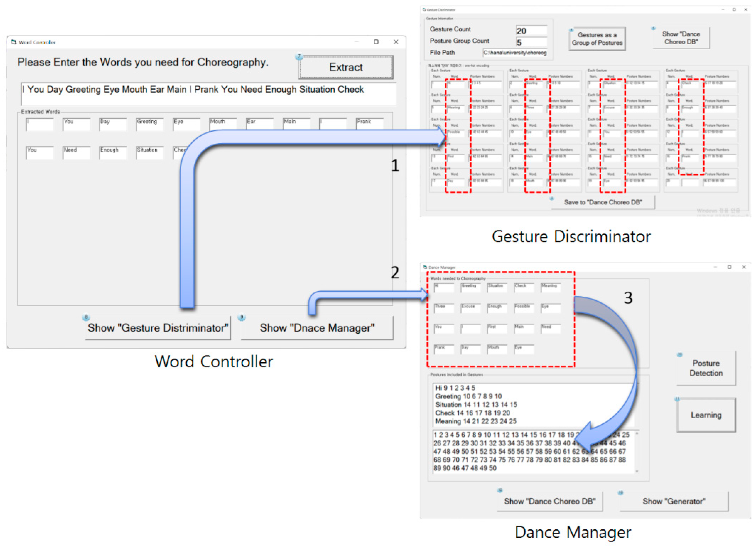Open Show "Dance Choreo DB" in Gesture Discriminator
This screenshot has width=756, height=550.
pyautogui.click(x=681, y=38)
